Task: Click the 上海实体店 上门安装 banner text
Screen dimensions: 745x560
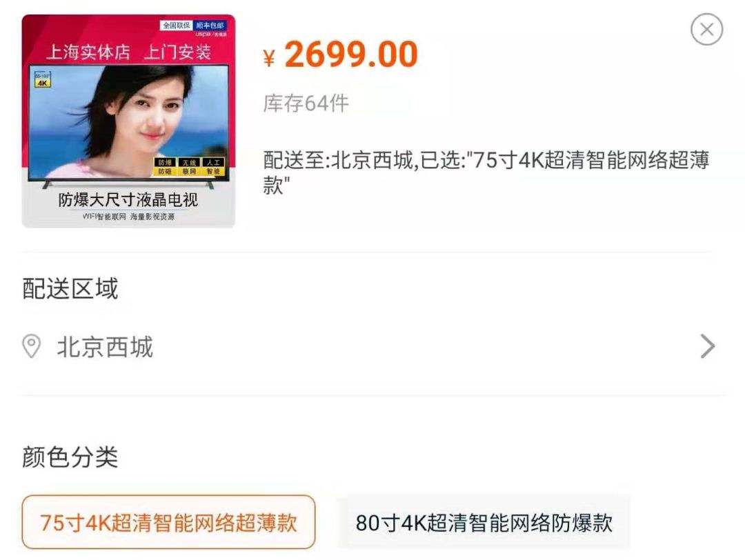Action: tap(129, 51)
